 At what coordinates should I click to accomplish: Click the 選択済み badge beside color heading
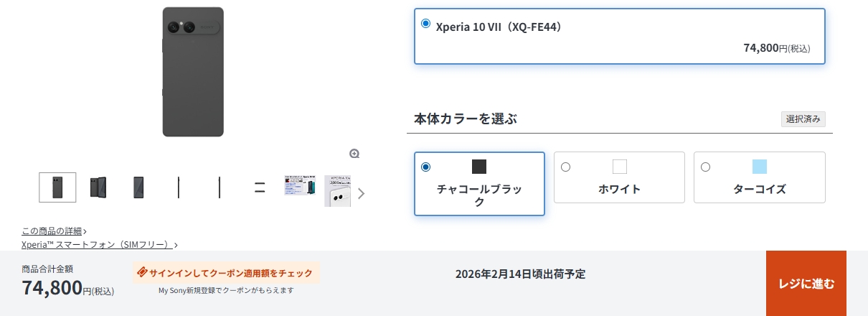point(803,119)
